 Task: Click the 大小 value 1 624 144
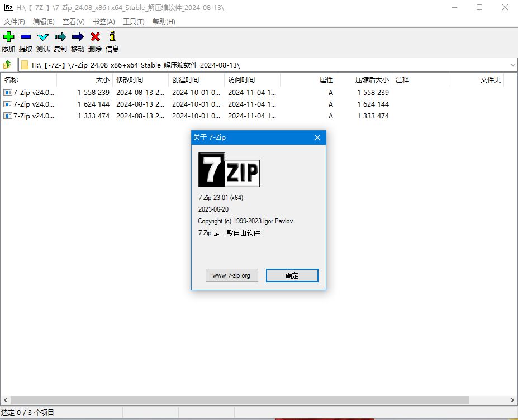coord(93,104)
